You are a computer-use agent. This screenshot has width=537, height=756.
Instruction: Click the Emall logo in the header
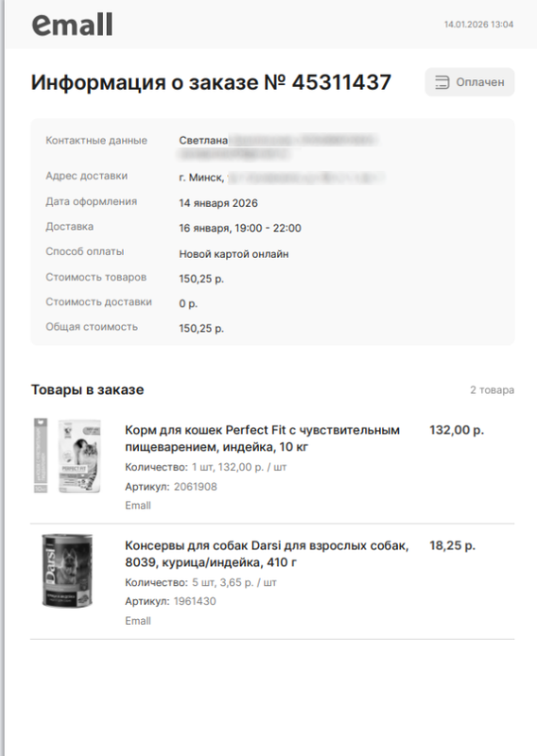pyautogui.click(x=73, y=25)
